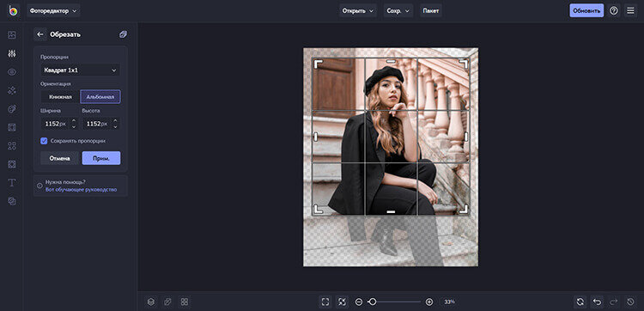Screen dimensions: 644x311
Task: Click the fit-to-screen icon in bottom bar
Action: coord(325,302)
